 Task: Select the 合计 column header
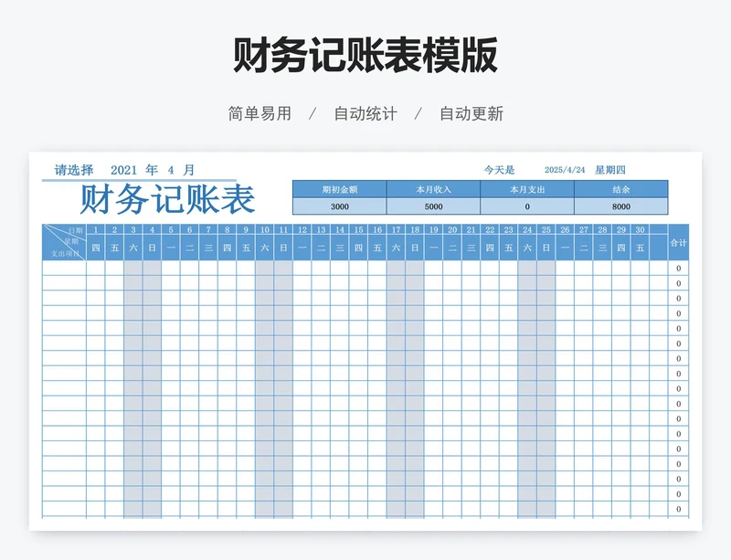click(x=678, y=242)
